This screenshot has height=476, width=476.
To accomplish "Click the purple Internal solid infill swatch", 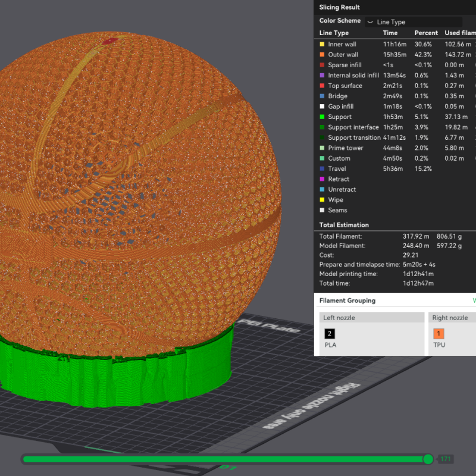I will 322,76.
